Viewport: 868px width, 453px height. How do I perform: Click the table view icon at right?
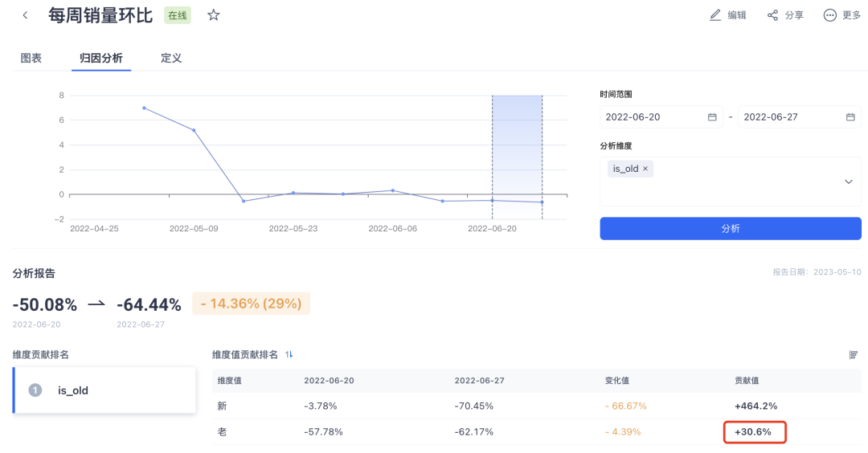click(854, 354)
